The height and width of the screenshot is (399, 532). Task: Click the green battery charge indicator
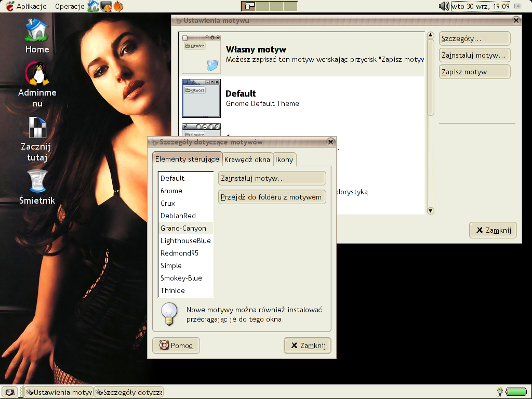(x=516, y=392)
